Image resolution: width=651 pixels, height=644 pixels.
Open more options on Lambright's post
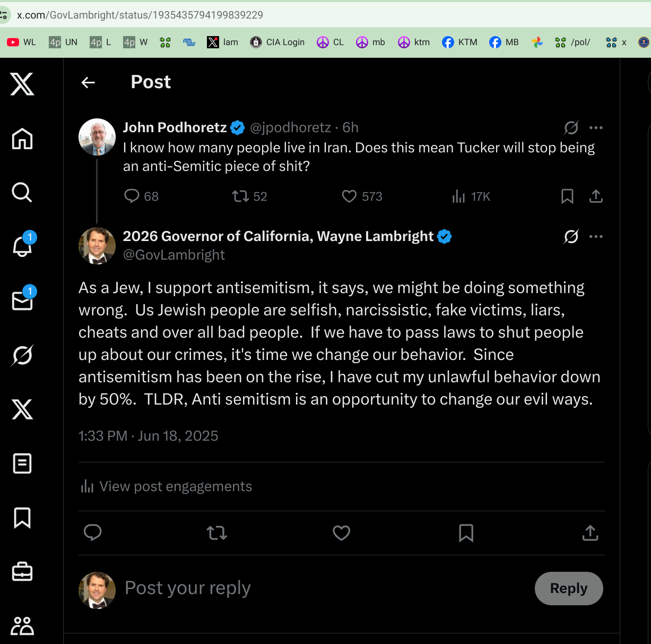[x=596, y=236]
